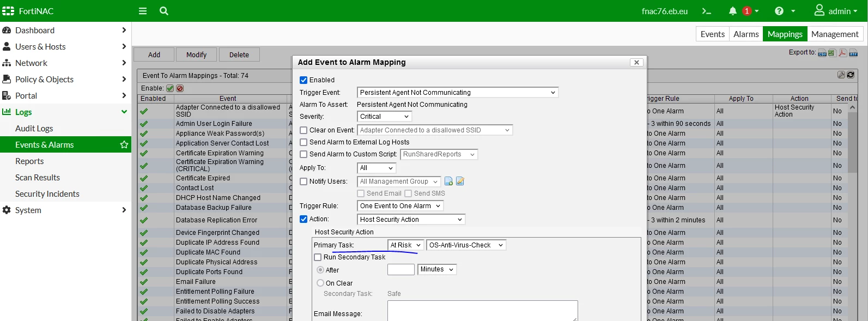
Task: Open Security Incidents in sidebar
Action: coord(47,194)
